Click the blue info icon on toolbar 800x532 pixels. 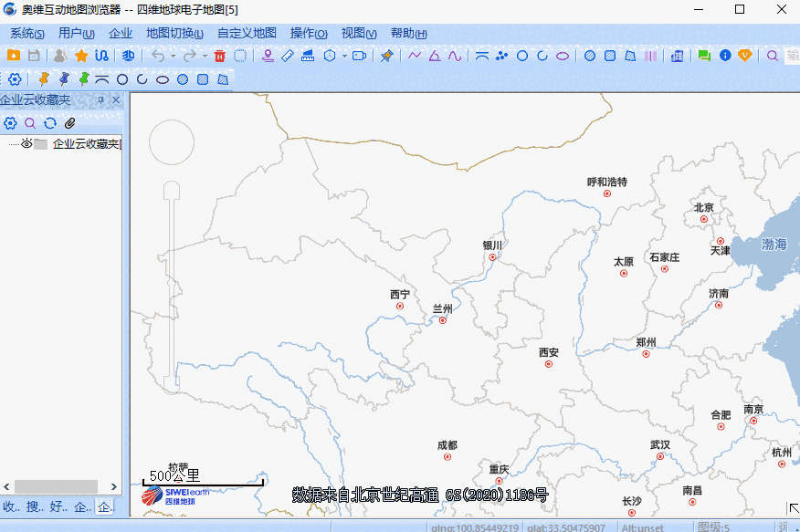(x=726, y=55)
